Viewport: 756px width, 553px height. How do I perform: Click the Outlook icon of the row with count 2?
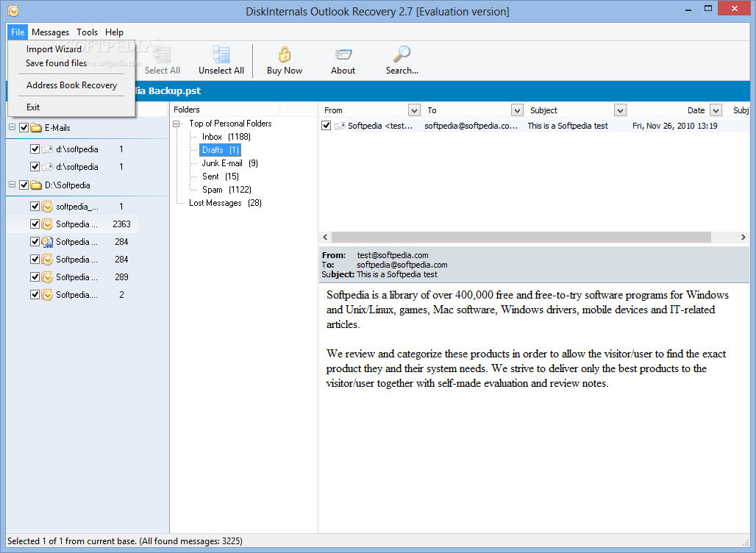click(47, 295)
